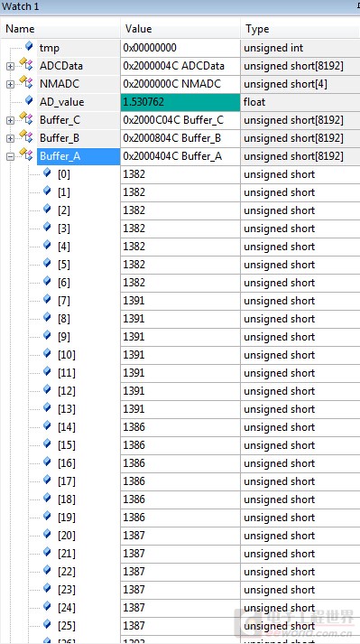Expand the NMADC array node
The width and height of the screenshot is (360, 644).
(10, 85)
